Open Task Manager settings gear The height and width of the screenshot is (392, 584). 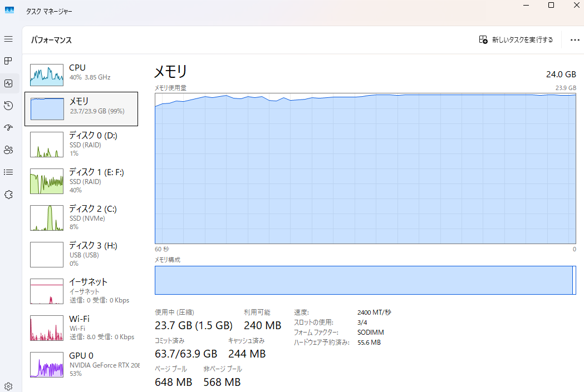point(8,386)
